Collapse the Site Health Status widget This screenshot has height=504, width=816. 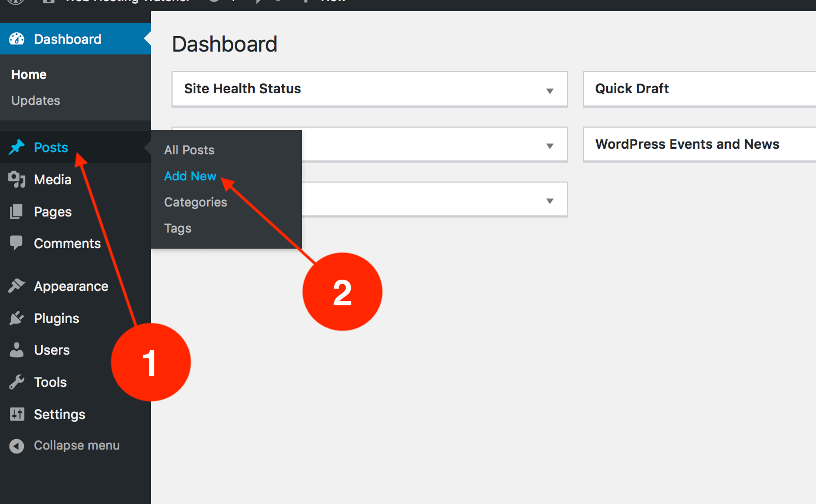[550, 89]
